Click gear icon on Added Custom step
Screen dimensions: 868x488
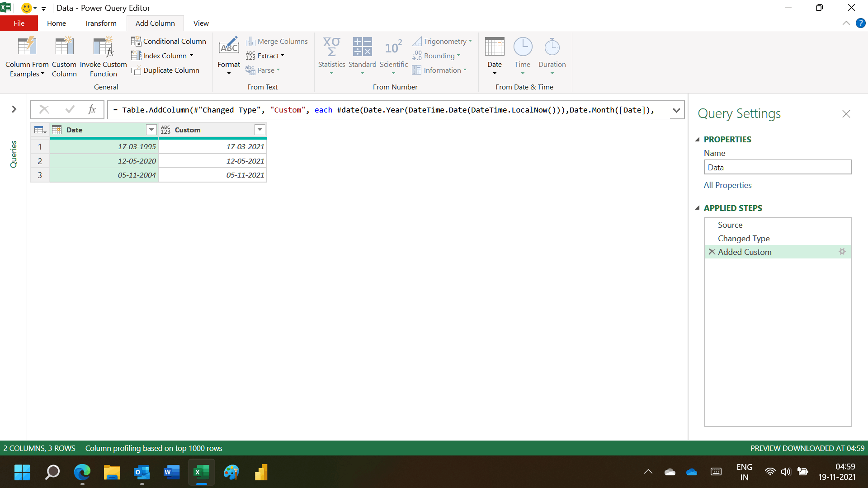click(x=842, y=252)
